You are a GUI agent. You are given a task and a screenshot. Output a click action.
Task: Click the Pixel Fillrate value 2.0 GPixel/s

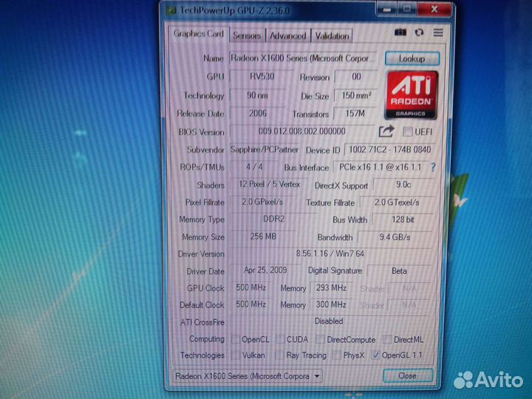262,202
